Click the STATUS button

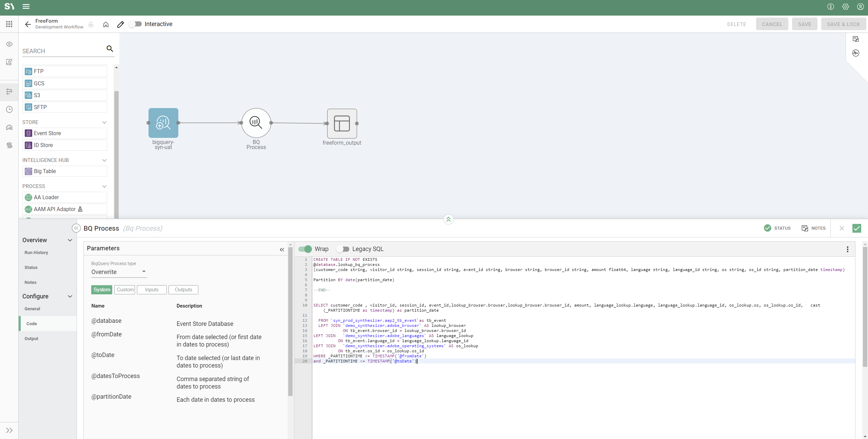coord(777,228)
